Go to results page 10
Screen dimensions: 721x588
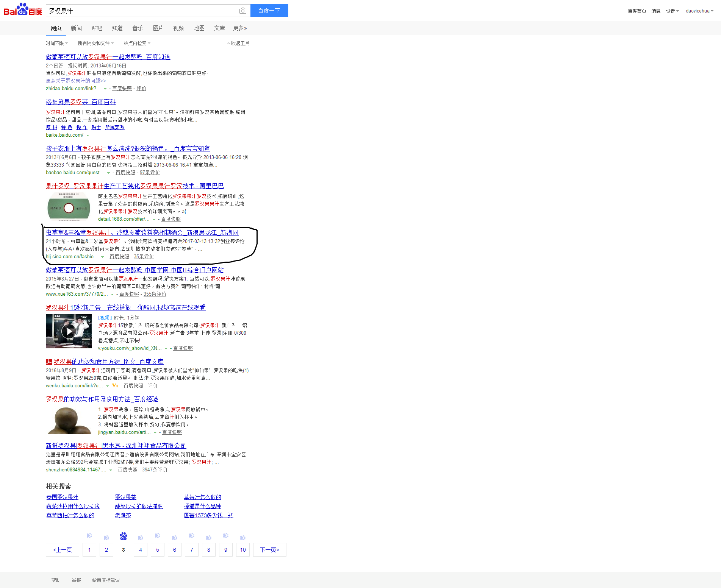tap(243, 550)
